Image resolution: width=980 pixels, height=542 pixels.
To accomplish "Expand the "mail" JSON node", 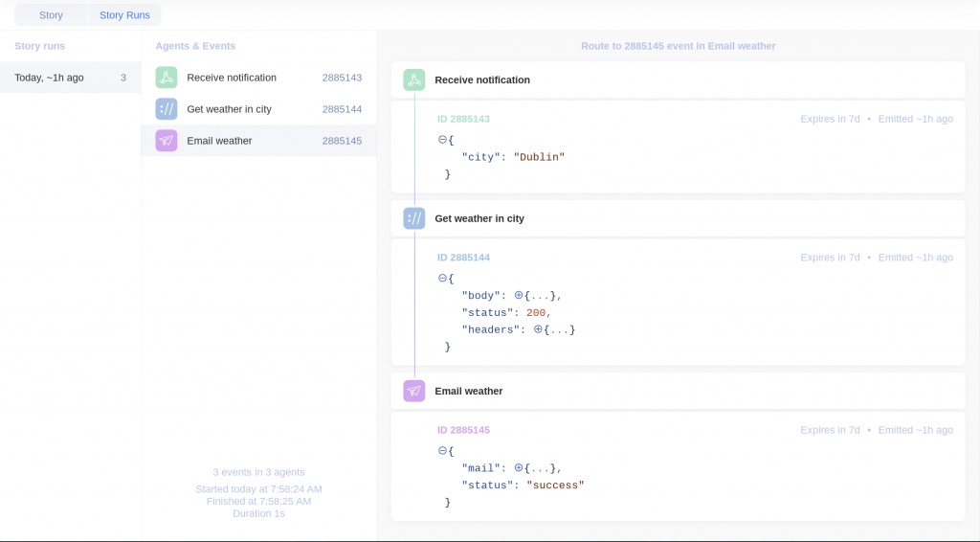I will click(x=519, y=468).
